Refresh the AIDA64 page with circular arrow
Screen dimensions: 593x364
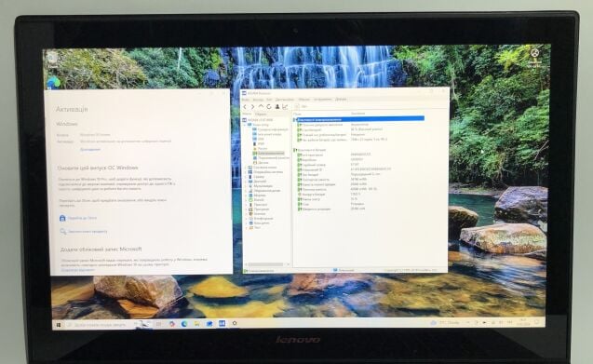[269, 107]
